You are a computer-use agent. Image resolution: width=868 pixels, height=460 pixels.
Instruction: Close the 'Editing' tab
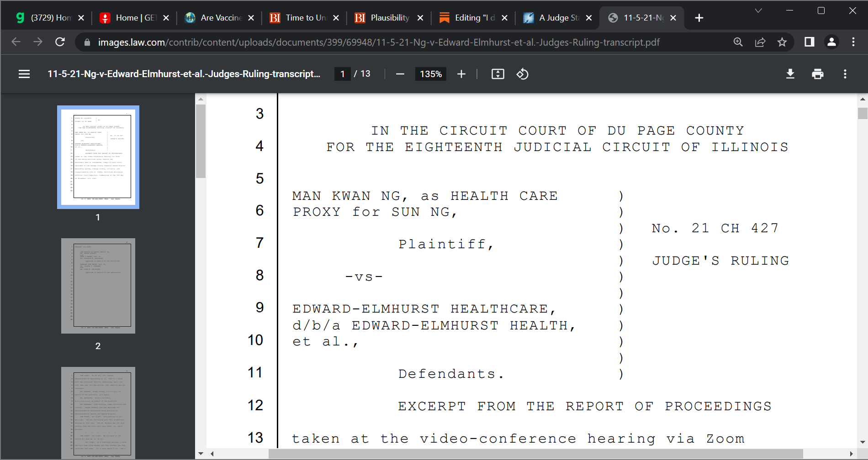point(505,18)
